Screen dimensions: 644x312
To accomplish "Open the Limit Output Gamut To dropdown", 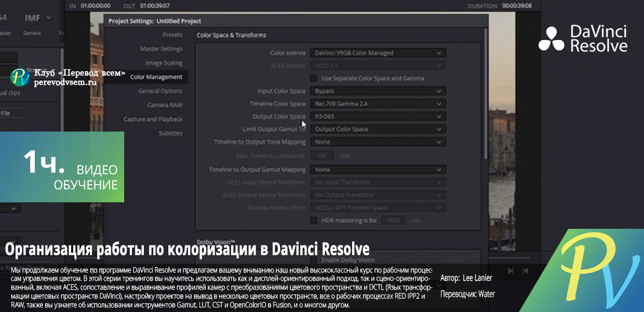I will tap(378, 129).
